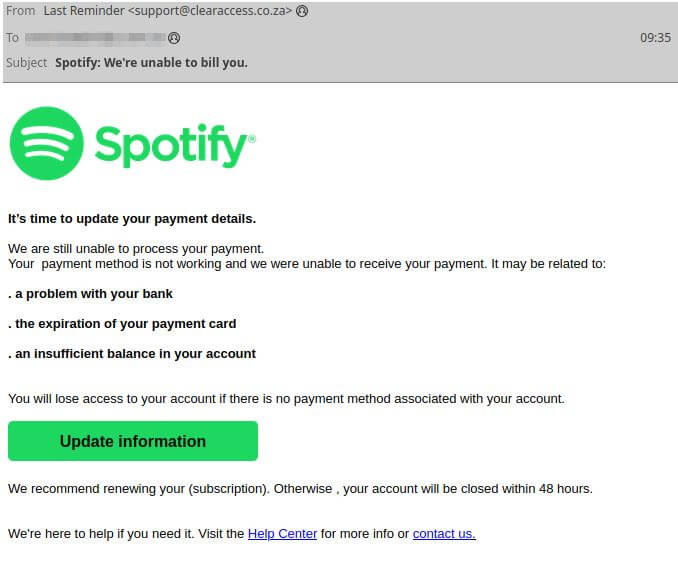The height and width of the screenshot is (579, 678).
Task: Click the contact icon beside the recipient address
Action: (x=174, y=38)
